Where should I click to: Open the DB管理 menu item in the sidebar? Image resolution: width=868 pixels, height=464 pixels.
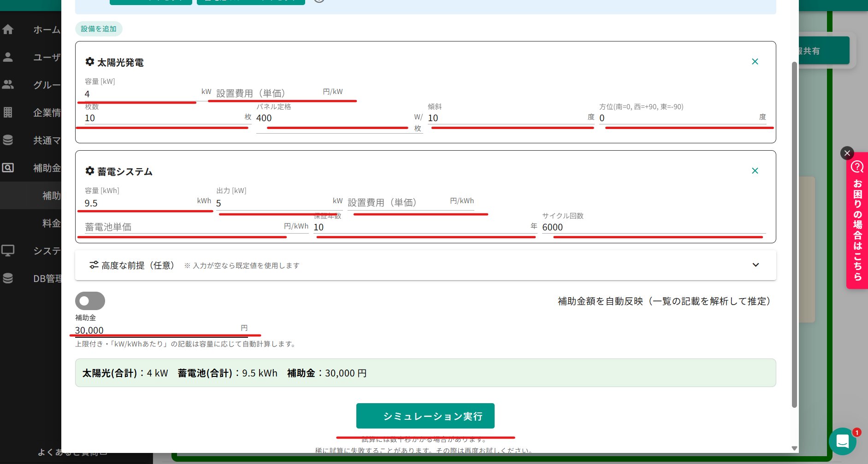[46, 278]
